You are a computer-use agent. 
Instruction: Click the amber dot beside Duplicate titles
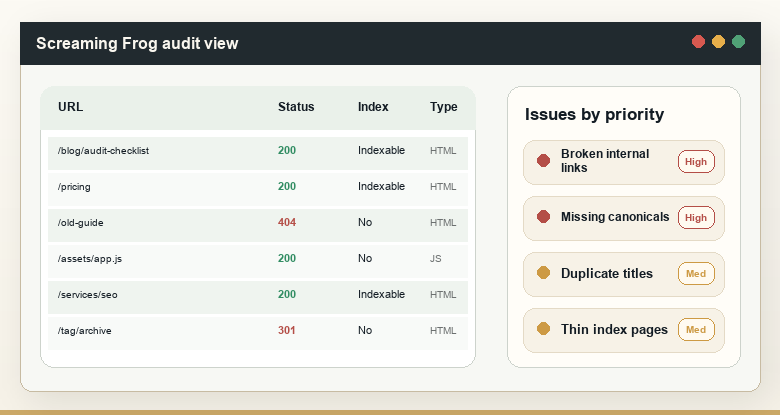point(543,273)
